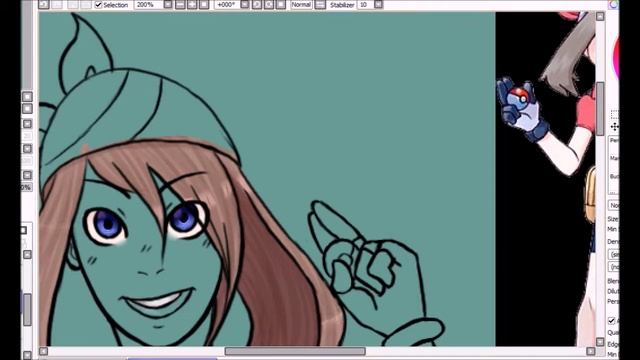Click the horizontal scrollbar left arrow

click(43, 351)
